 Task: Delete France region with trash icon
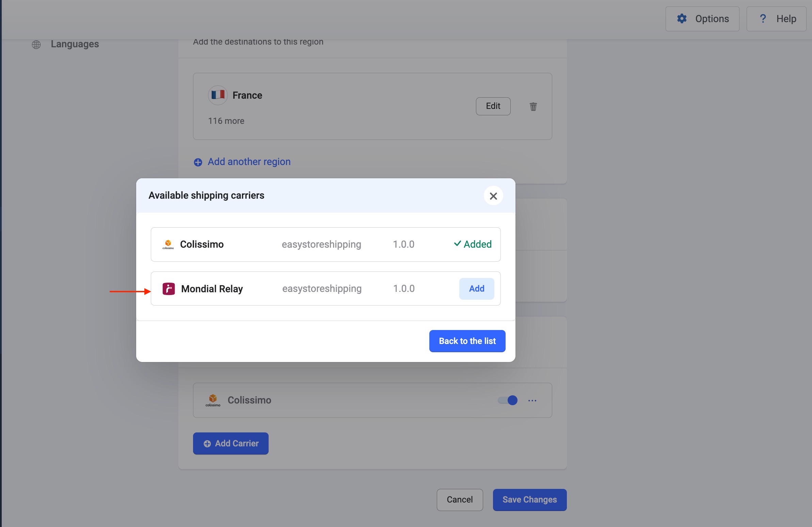(x=533, y=107)
